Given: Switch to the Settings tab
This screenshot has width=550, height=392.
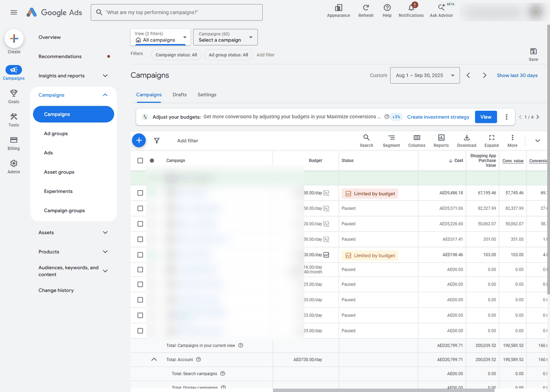Looking at the screenshot, I should 207,95.
